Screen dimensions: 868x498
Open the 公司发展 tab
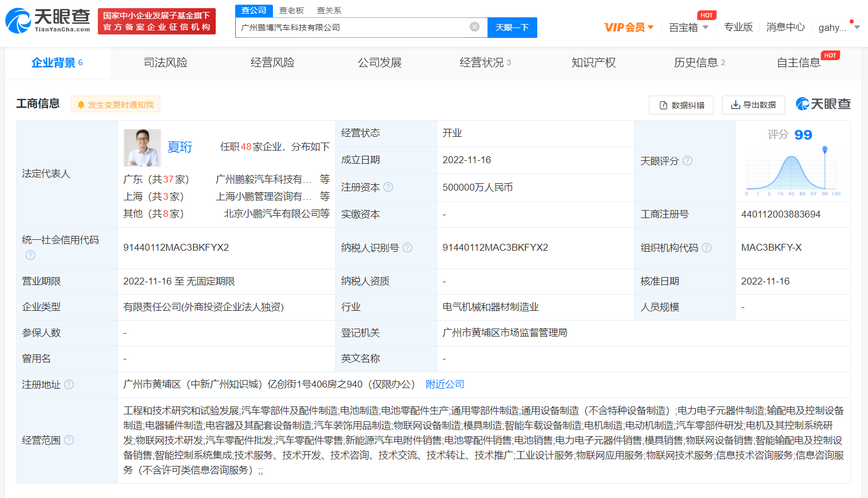(x=379, y=63)
